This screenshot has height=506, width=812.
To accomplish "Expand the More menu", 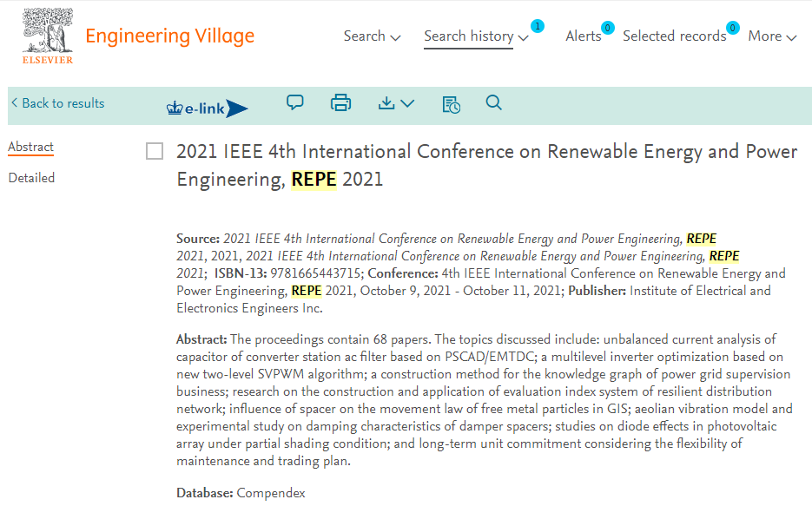I will pos(772,36).
